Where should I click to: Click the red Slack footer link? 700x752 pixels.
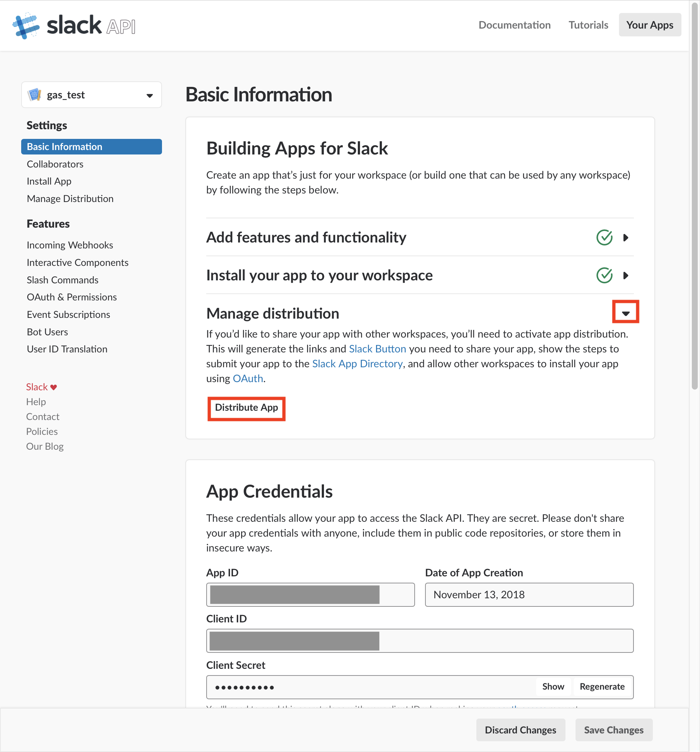(37, 387)
